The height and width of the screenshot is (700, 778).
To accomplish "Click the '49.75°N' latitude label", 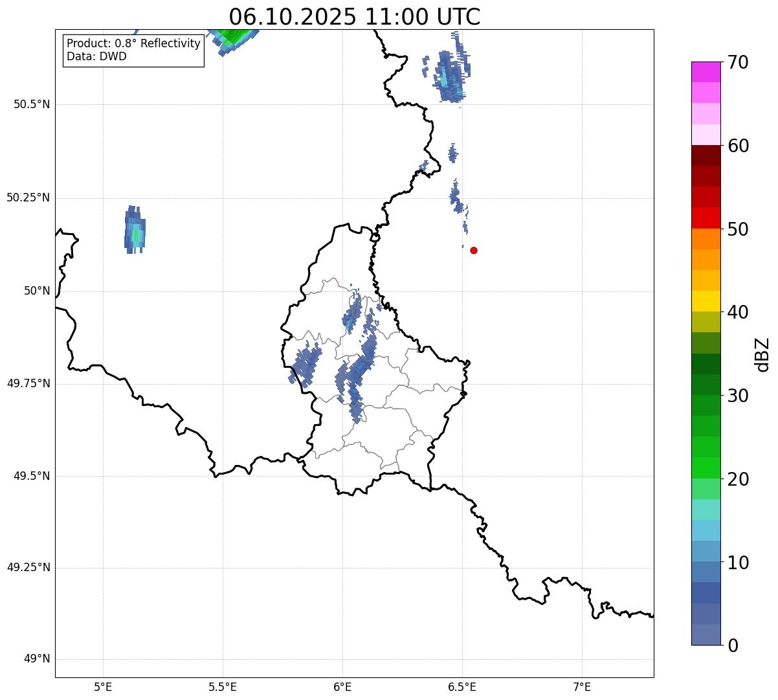I will pos(28,383).
